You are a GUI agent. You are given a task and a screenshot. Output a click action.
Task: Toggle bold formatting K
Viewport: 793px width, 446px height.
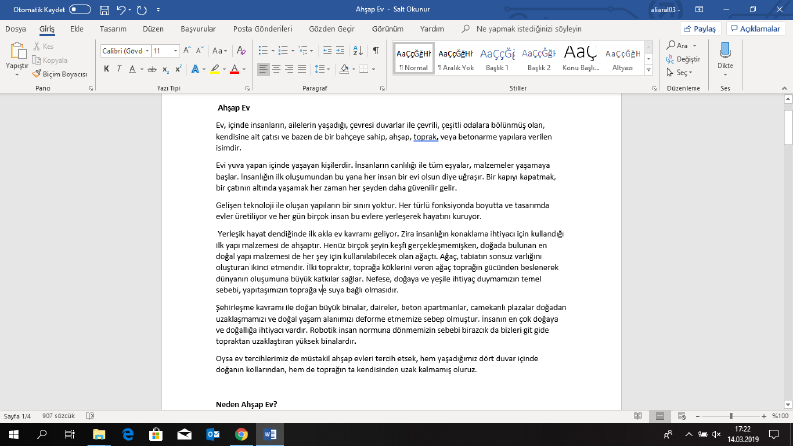pos(106,69)
